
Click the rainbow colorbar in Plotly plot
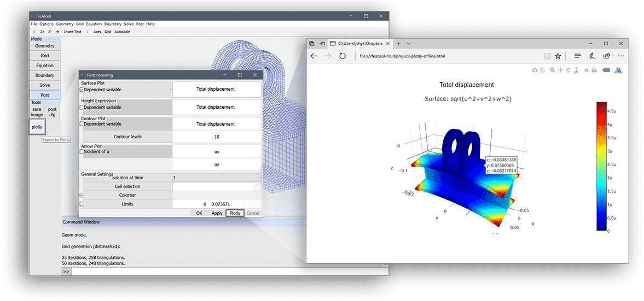click(601, 166)
